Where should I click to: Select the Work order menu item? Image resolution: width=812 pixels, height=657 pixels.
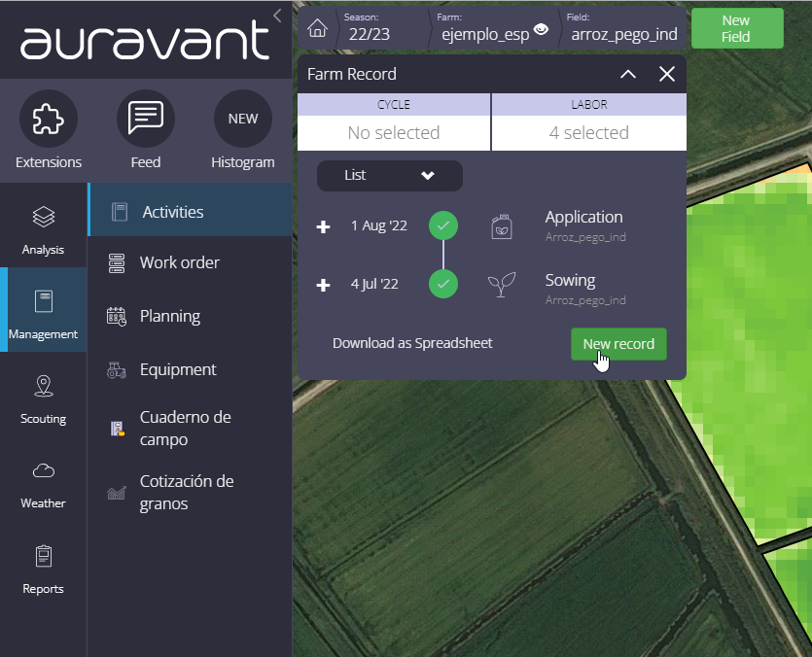191,263
